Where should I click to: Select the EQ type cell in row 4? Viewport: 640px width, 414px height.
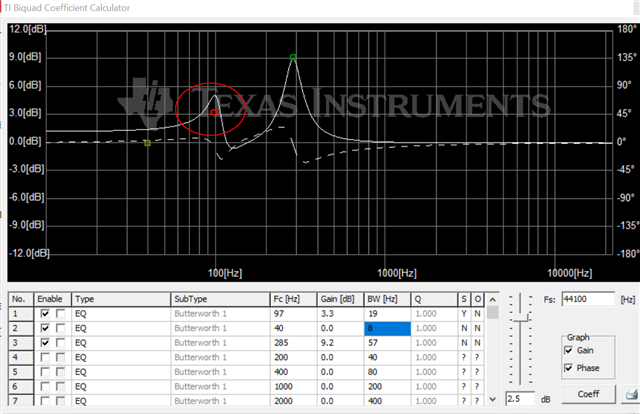click(121, 357)
